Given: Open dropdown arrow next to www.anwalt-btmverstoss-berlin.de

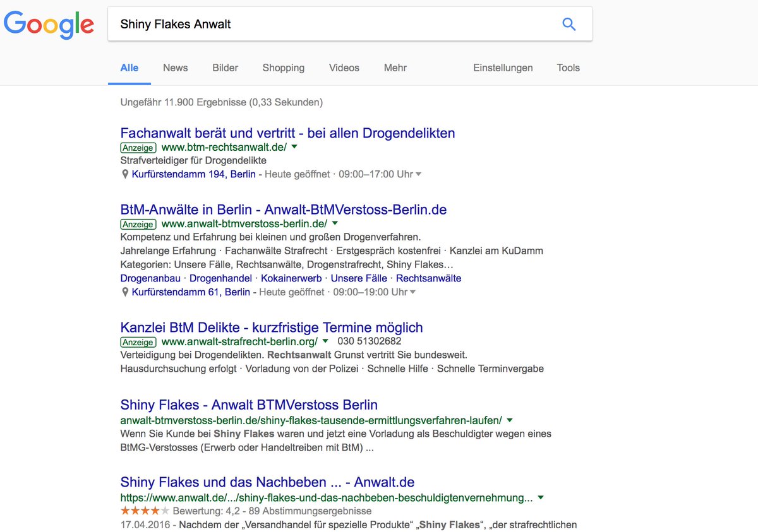Looking at the screenshot, I should tap(335, 223).
